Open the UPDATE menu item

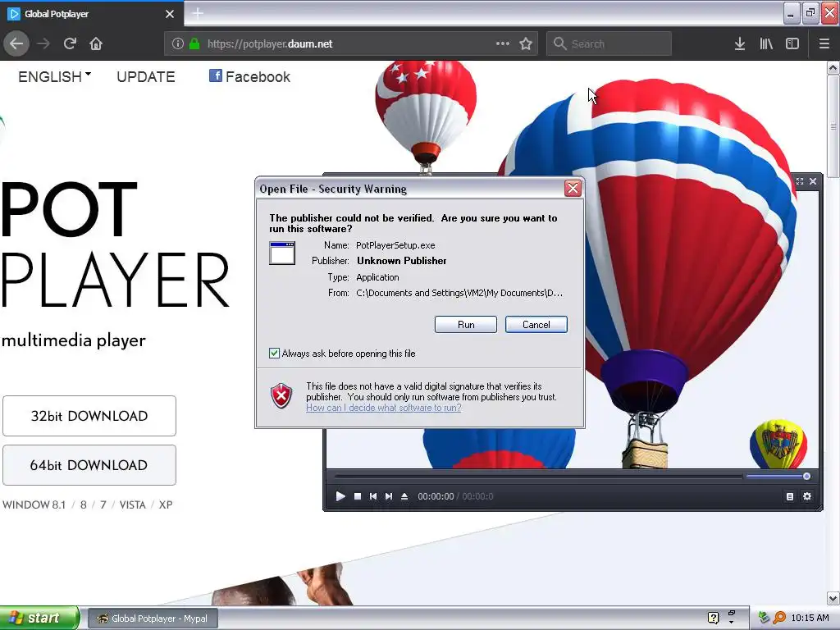[x=146, y=76]
